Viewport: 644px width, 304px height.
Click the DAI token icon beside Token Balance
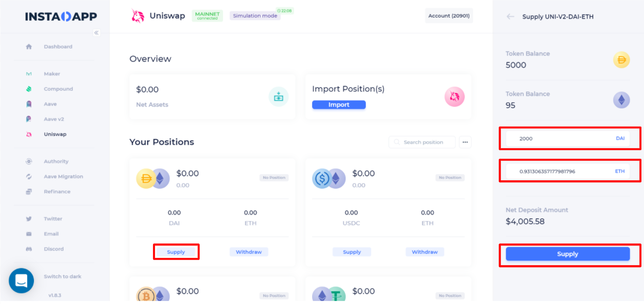[x=621, y=60]
